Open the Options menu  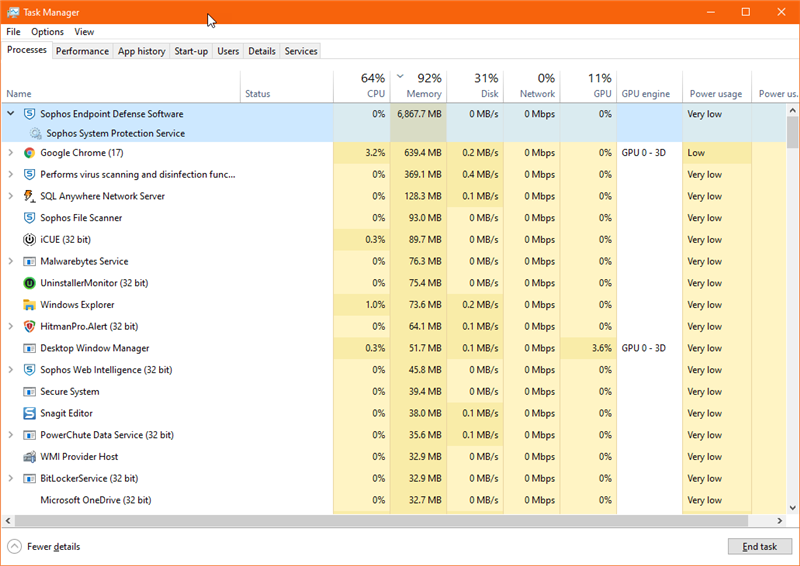tap(47, 32)
